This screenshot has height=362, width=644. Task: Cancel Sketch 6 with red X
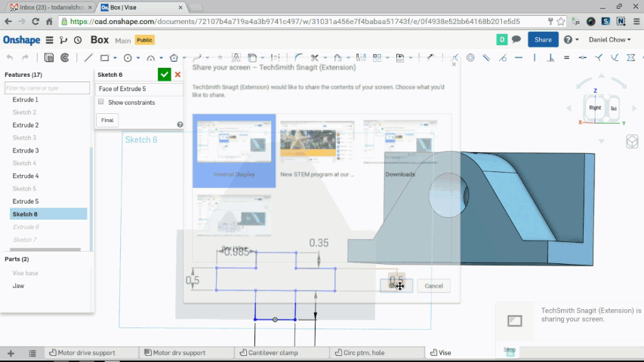tap(177, 75)
